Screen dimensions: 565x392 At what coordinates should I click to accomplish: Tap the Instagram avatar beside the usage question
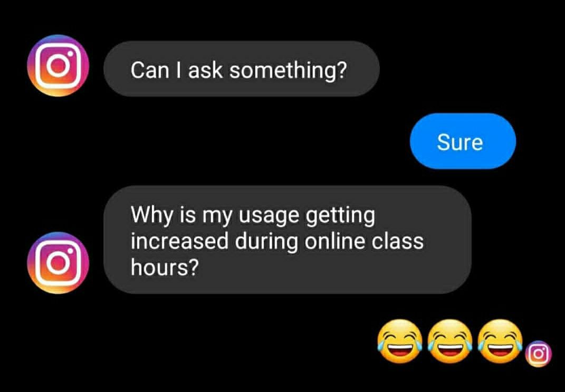pyautogui.click(x=59, y=263)
